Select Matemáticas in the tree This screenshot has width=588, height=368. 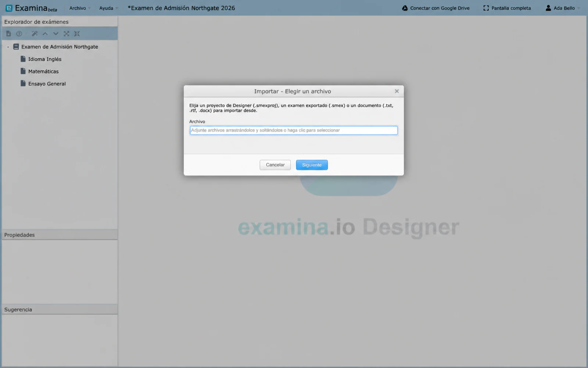43,71
